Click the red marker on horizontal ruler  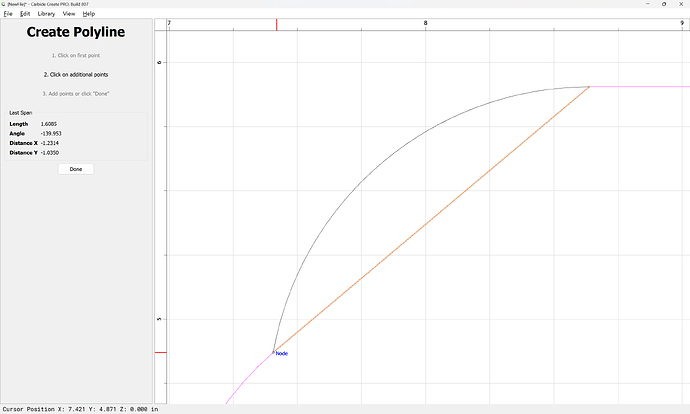tap(276, 25)
